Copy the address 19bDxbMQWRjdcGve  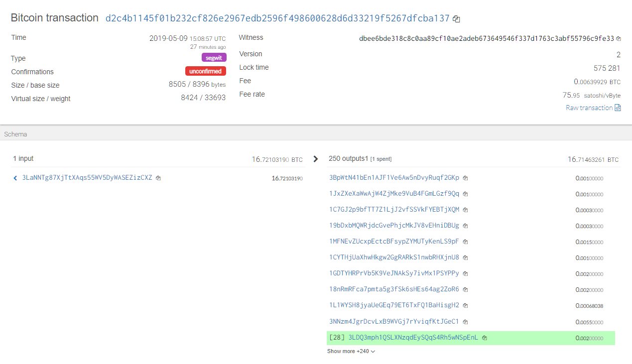point(465,226)
